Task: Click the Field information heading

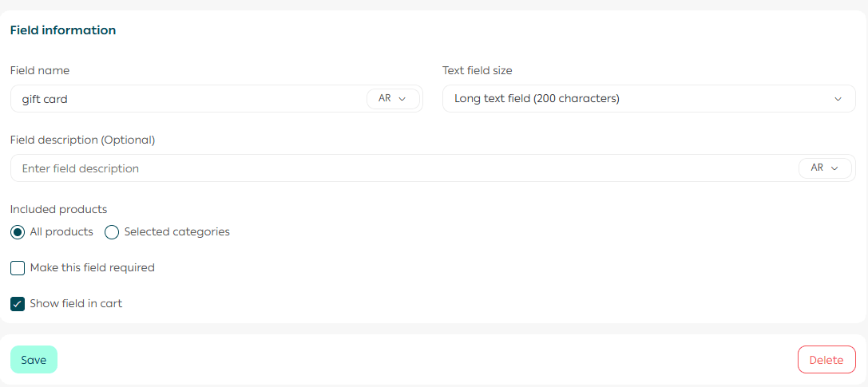Action: (63, 30)
